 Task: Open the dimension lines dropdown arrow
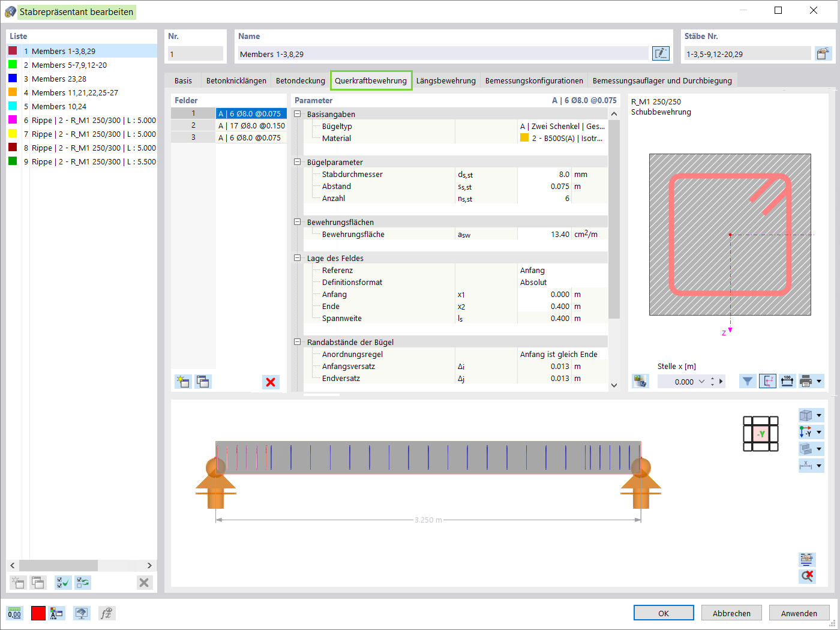[x=819, y=466]
